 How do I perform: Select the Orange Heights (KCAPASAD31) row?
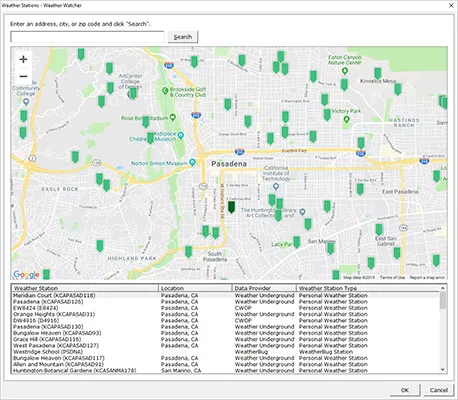tap(226, 314)
